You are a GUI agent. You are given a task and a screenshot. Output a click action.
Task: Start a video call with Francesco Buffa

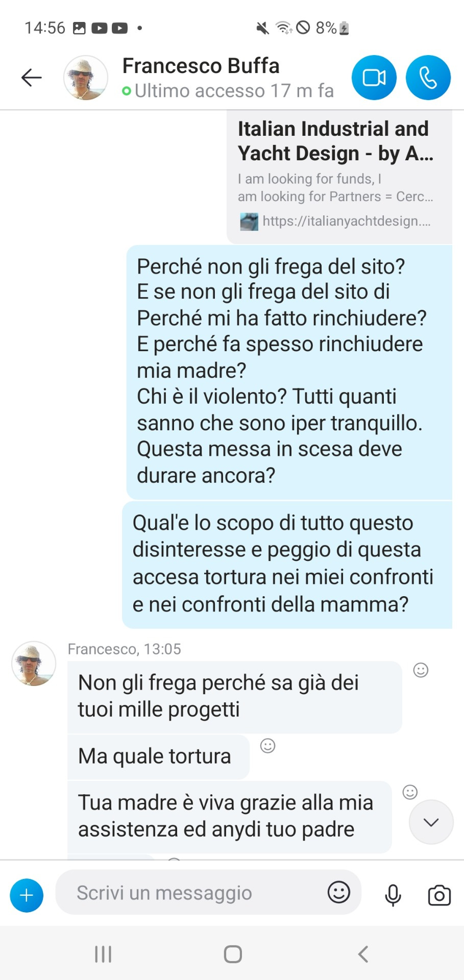coord(374,78)
